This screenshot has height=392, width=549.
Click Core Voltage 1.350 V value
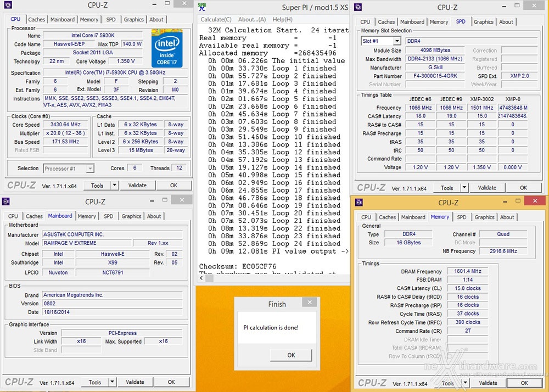(126, 61)
